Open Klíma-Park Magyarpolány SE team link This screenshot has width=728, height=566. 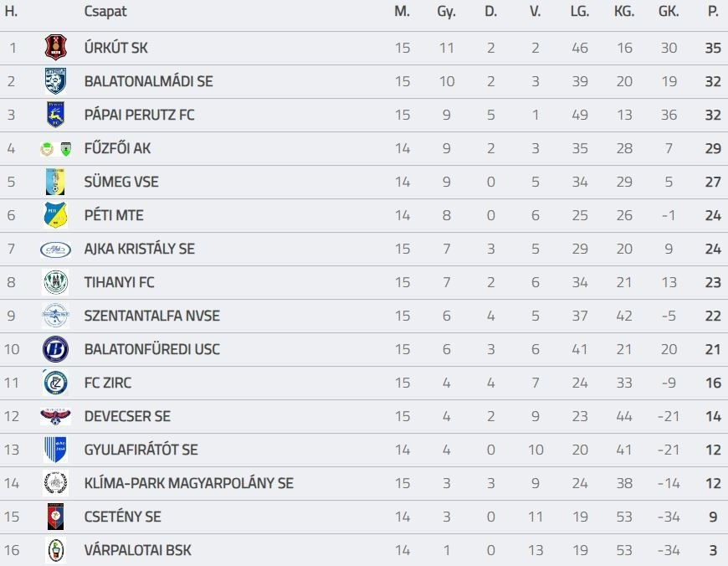[x=188, y=483]
